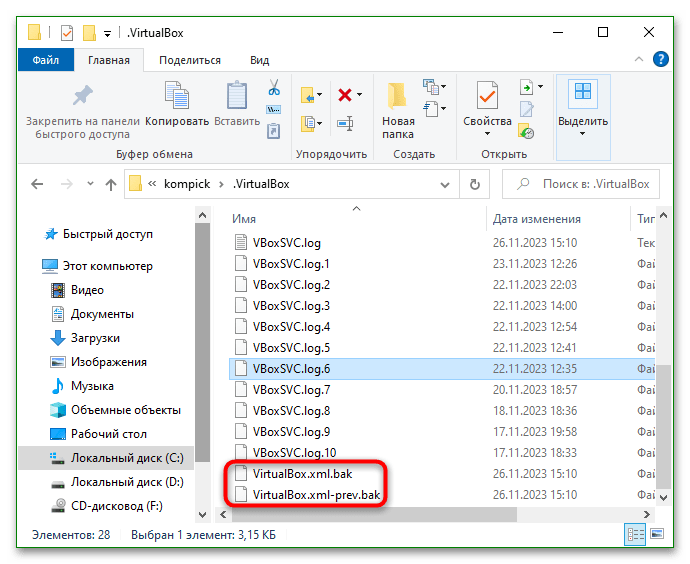690x564 pixels.
Task: Click the Копировать (Copy) icon
Action: click(x=177, y=95)
